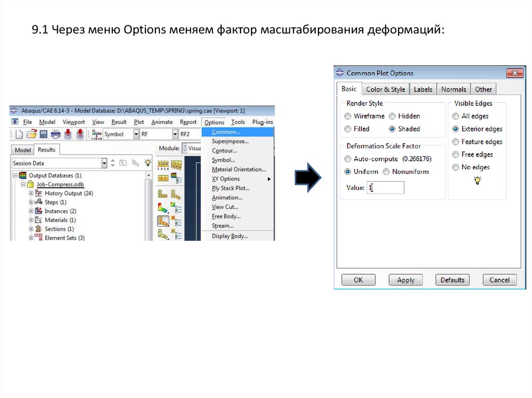This screenshot has height=398, width=532.
Task: Click the field output icon before Symbol
Action: (97, 134)
